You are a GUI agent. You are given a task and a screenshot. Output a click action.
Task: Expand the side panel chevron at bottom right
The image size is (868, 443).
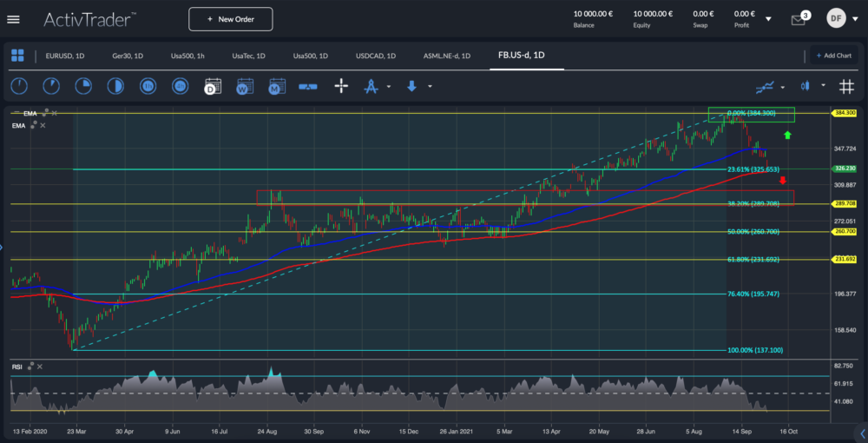point(863,433)
